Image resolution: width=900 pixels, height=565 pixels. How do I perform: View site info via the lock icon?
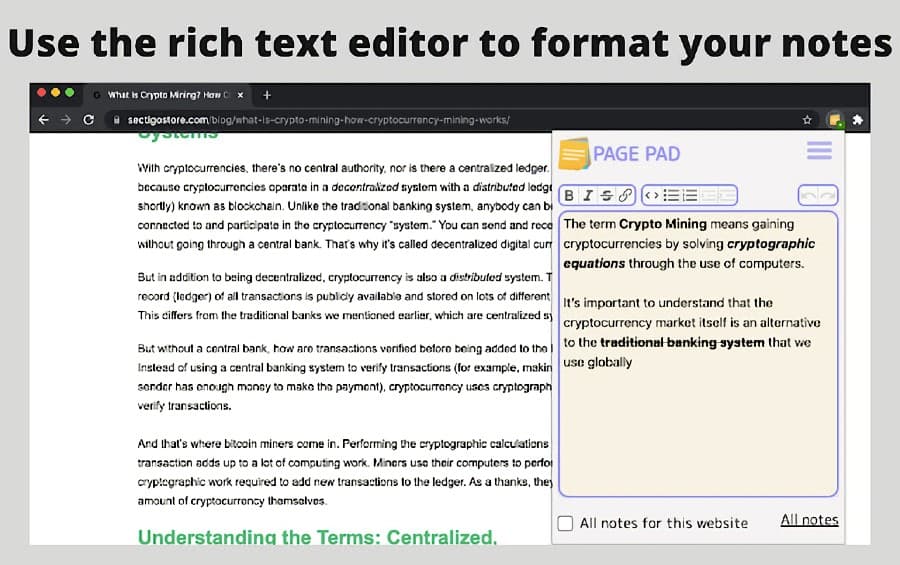click(x=117, y=120)
